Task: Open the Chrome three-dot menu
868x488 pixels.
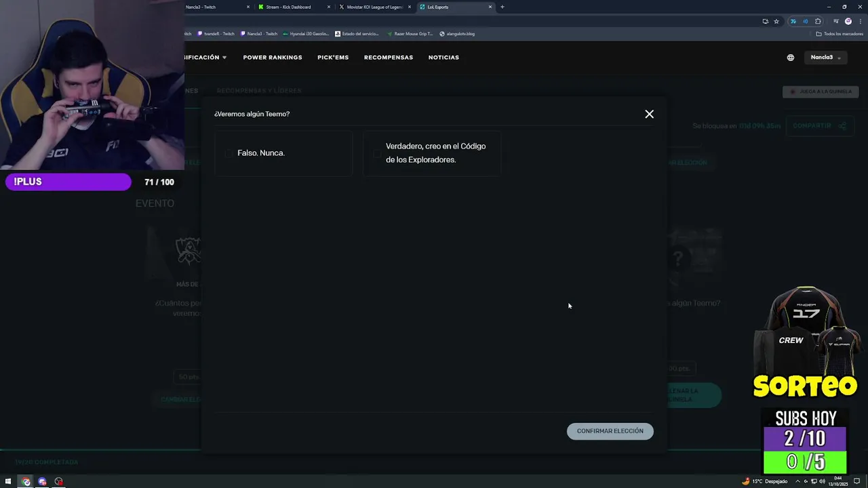Action: [861, 21]
